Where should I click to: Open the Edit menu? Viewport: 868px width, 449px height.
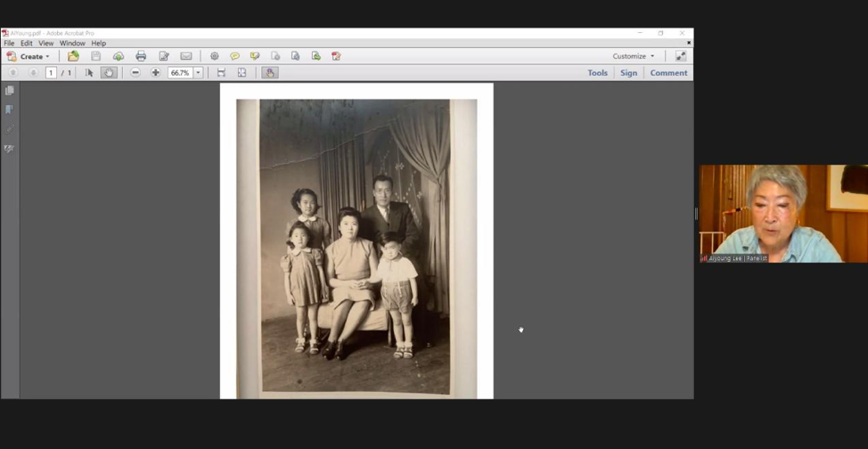[x=27, y=43]
